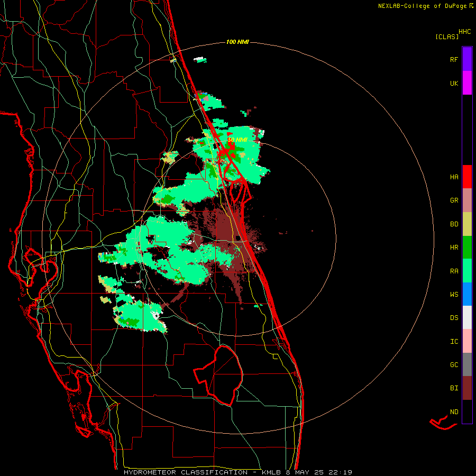Click the IC light pink legend swatch
The width and height of the screenshot is (476, 476).
point(467,341)
